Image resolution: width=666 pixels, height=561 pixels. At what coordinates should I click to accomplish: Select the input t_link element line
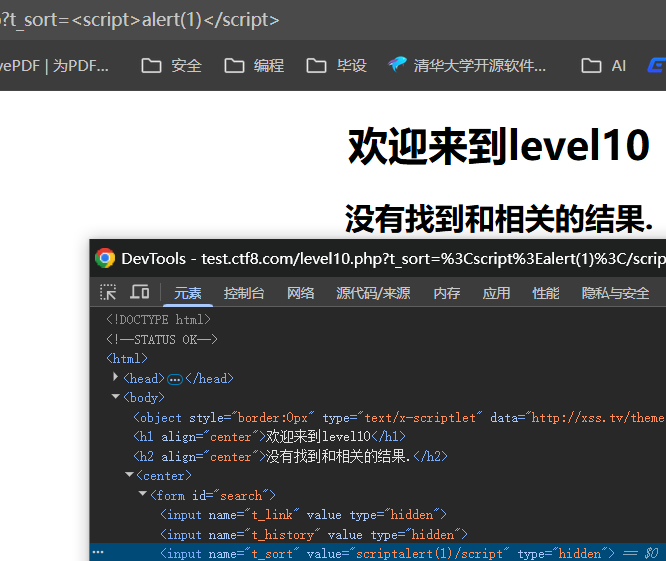click(x=303, y=515)
